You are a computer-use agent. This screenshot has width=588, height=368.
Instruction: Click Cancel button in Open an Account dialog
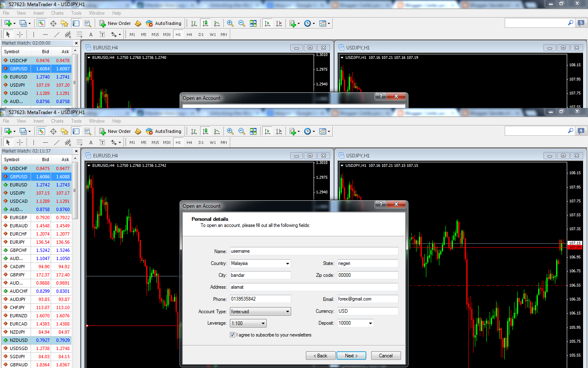(386, 356)
